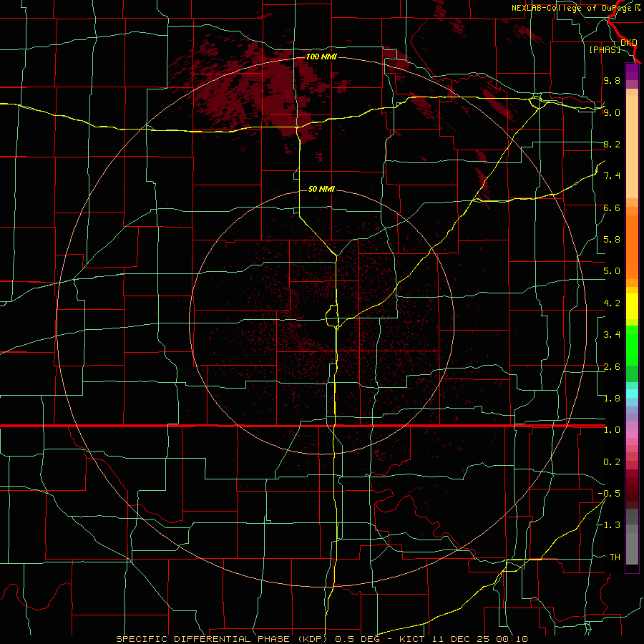644x644 pixels.
Task: Select the pink colorbar segment near 1.0
Action: [632, 432]
